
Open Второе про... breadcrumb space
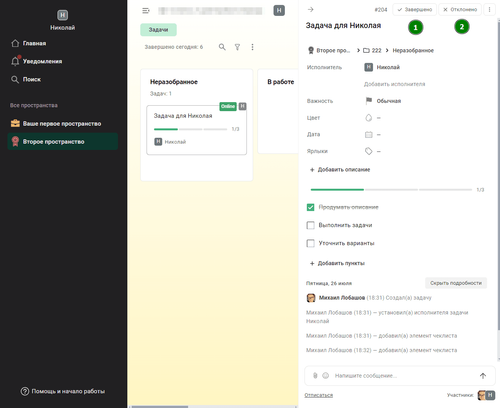pos(329,50)
